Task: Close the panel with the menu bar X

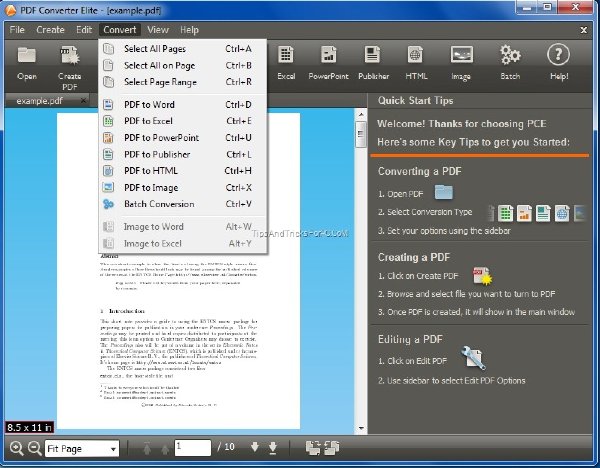Action: (584, 30)
